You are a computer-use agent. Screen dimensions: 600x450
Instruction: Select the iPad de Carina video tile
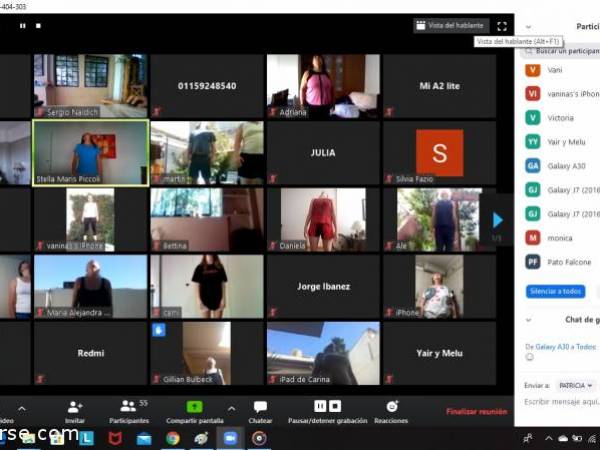pyautogui.click(x=323, y=353)
